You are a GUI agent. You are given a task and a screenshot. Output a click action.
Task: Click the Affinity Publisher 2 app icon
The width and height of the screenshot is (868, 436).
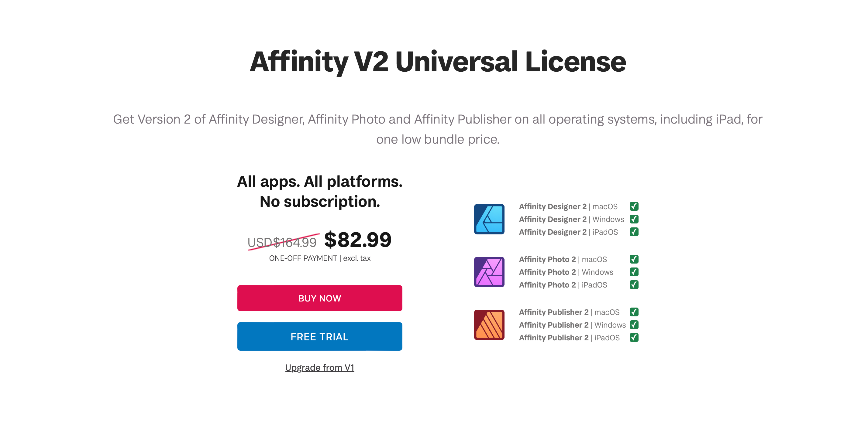(x=489, y=325)
